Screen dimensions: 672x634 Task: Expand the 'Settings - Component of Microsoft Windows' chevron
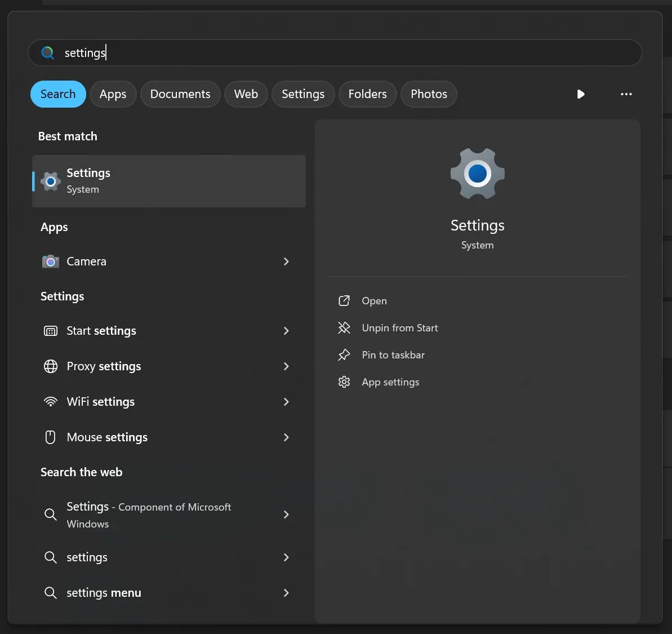click(x=286, y=515)
